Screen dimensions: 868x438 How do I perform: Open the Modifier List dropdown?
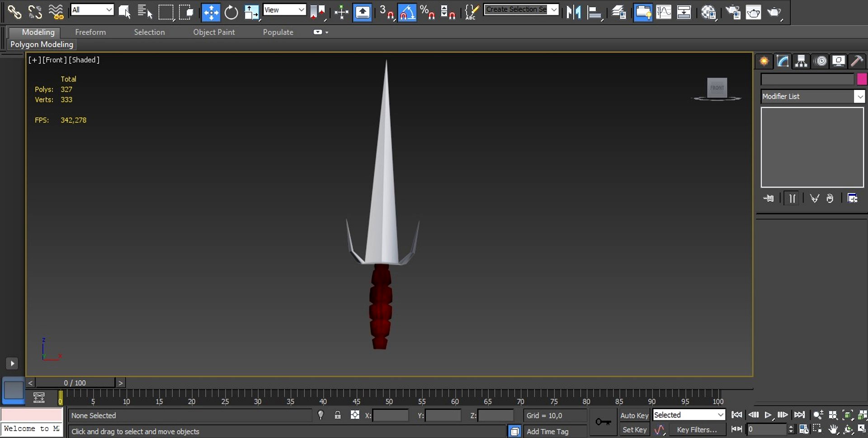(813, 96)
